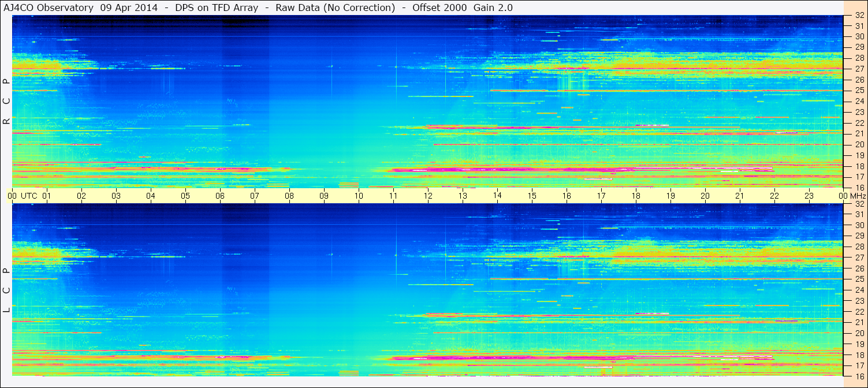Click the 27 MHz label in lower LCP panel
Image resolution: width=868 pixels, height=388 pixels.
coord(859,258)
